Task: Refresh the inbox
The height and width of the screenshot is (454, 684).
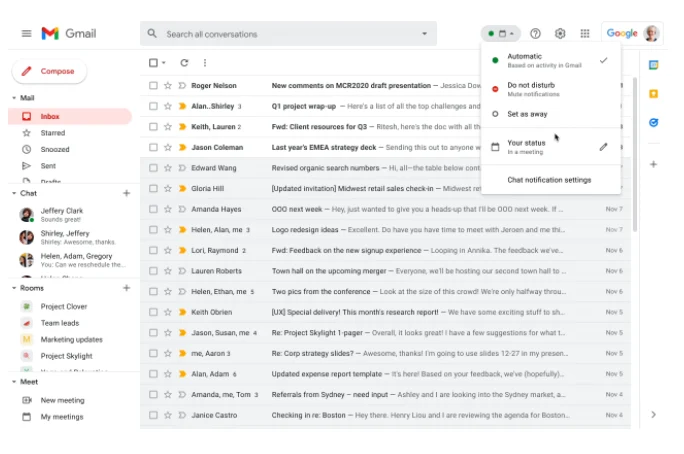Action: [185, 63]
